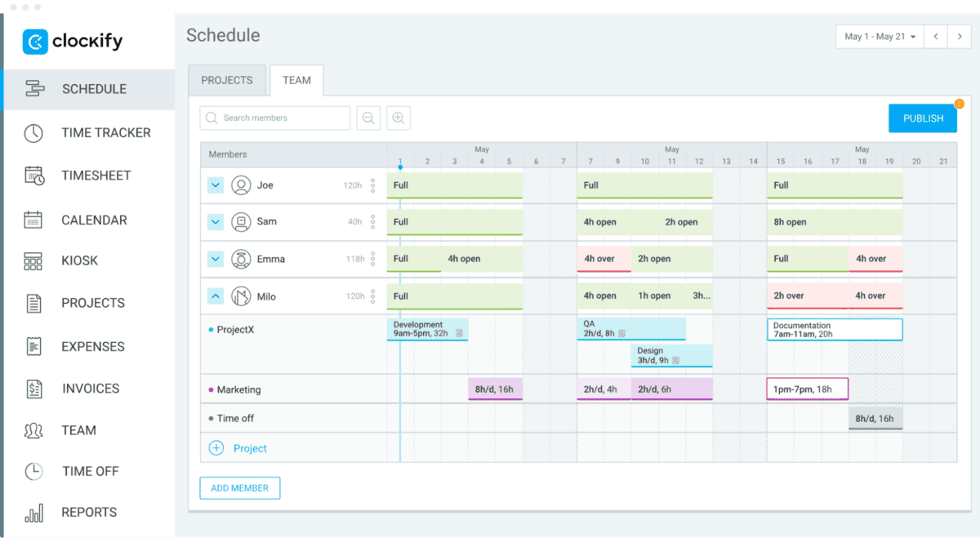Click the plus icon to add project
This screenshot has width=980, height=538.
coord(216,448)
